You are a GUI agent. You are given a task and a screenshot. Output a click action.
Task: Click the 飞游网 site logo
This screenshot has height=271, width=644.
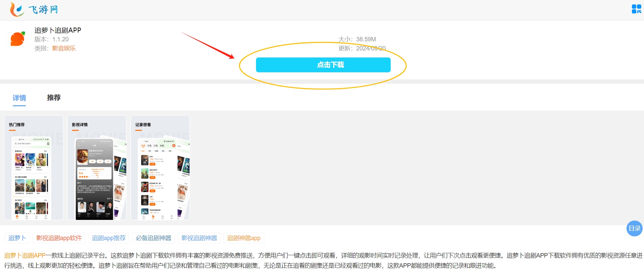pyautogui.click(x=34, y=9)
